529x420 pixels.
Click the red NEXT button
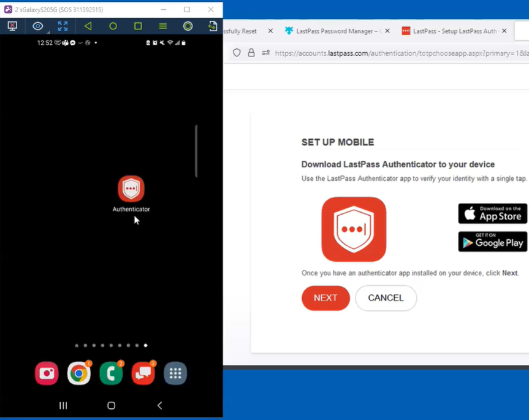coord(325,298)
